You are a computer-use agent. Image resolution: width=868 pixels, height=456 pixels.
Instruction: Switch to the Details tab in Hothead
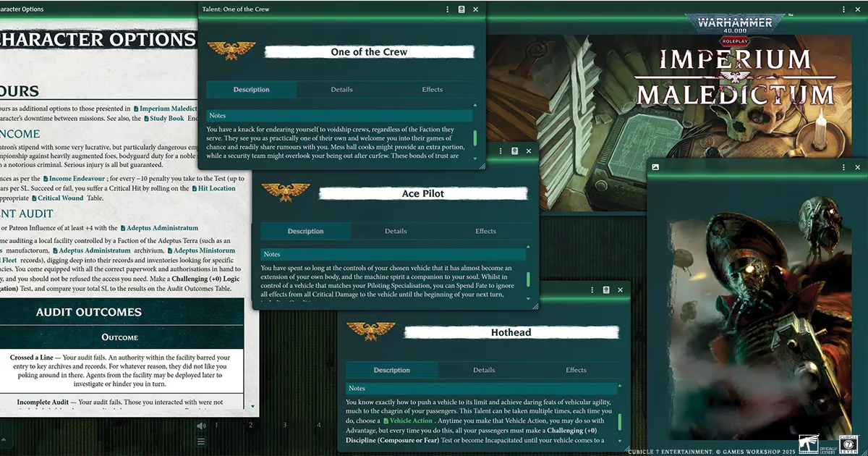pyautogui.click(x=484, y=371)
